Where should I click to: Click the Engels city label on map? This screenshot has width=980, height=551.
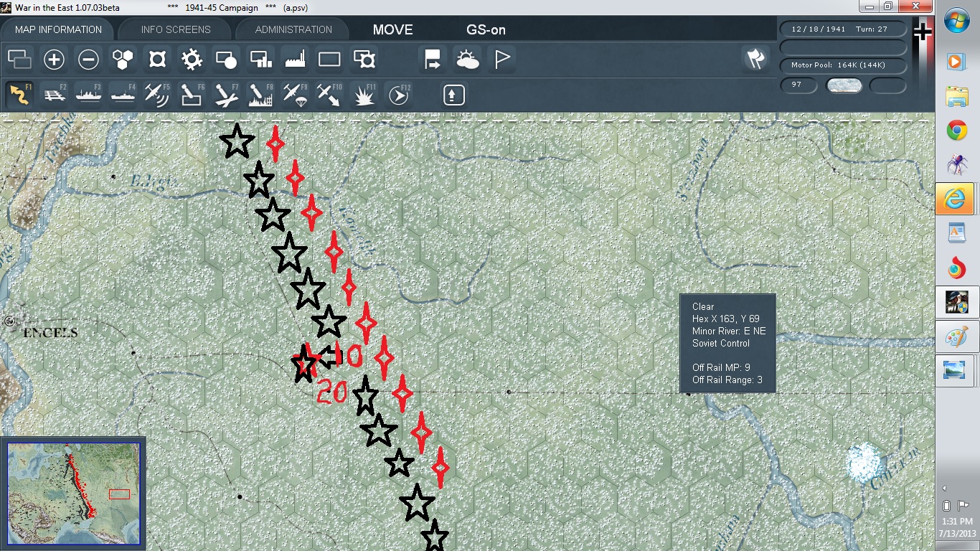tap(50, 333)
